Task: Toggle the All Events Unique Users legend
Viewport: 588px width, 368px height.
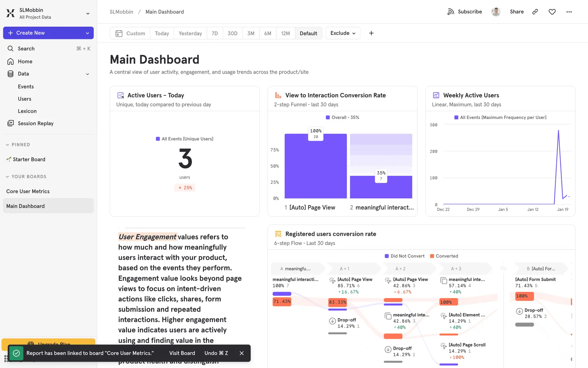Action: pyautogui.click(x=184, y=139)
